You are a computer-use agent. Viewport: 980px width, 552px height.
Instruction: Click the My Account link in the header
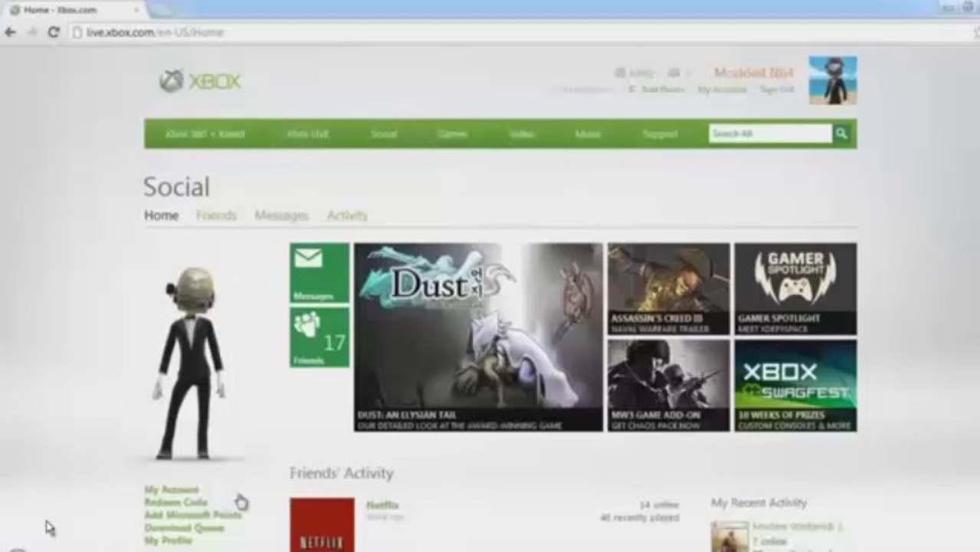(722, 90)
